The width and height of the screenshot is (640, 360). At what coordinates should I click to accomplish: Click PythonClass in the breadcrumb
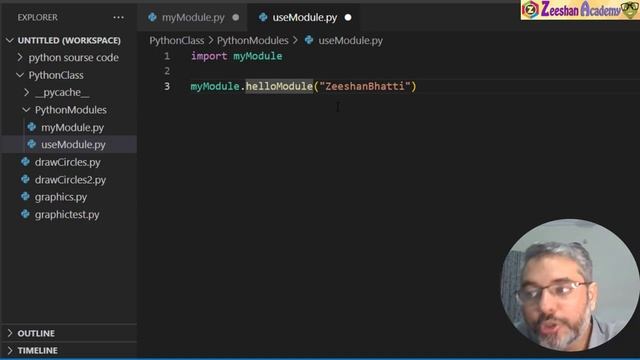tap(176, 40)
